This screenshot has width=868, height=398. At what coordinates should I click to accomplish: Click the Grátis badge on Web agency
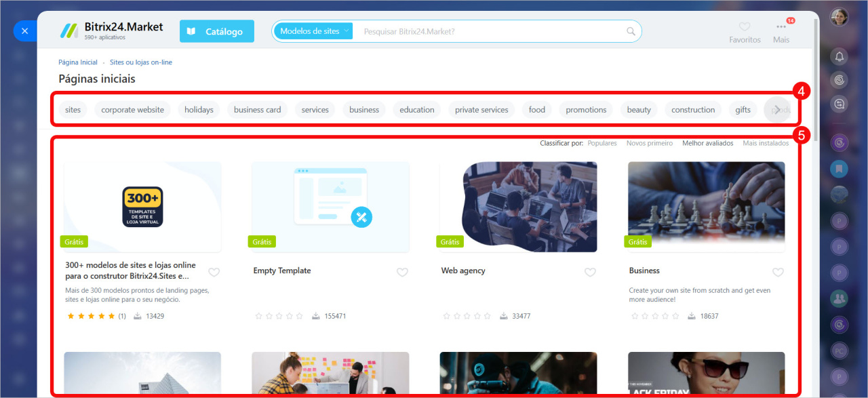click(x=450, y=241)
